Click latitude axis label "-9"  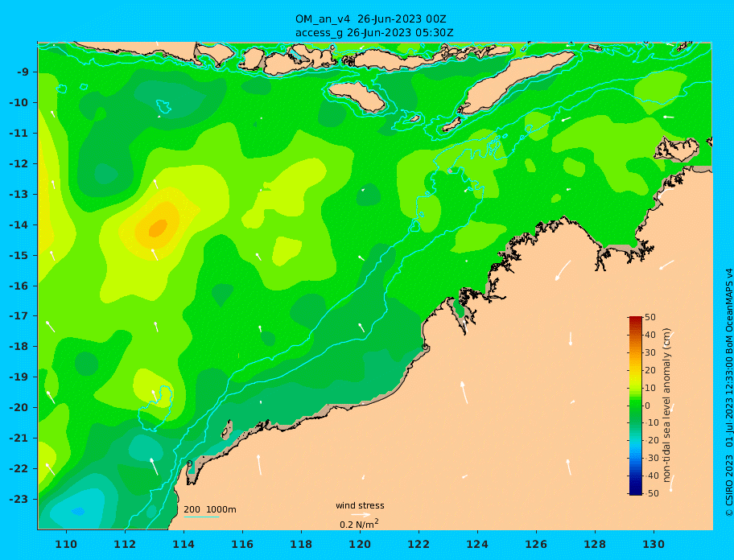(23, 72)
